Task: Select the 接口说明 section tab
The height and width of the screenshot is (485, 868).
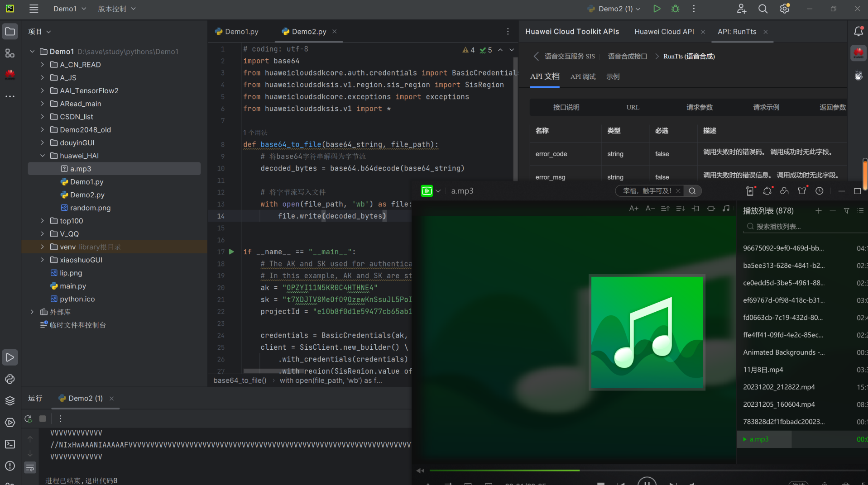Action: pos(566,107)
